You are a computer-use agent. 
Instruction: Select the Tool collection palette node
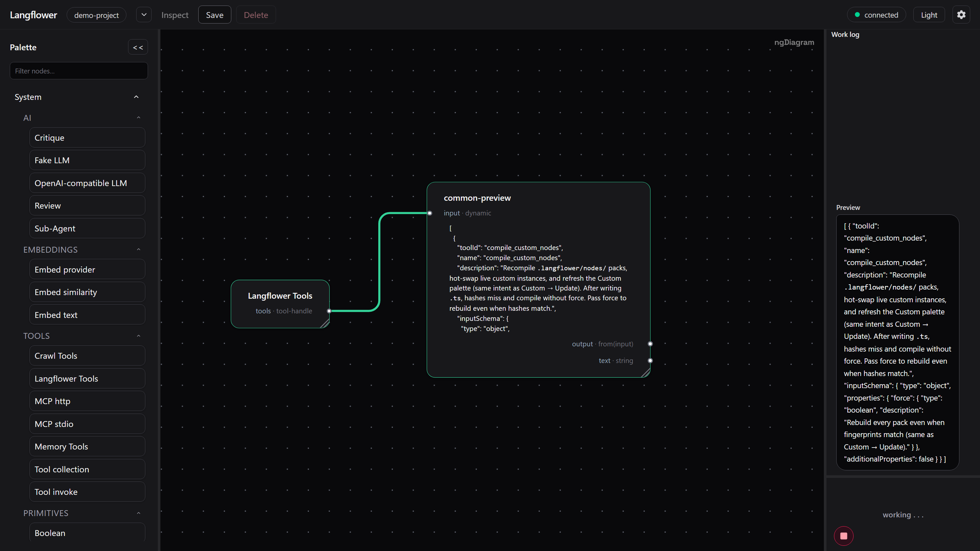(87, 469)
